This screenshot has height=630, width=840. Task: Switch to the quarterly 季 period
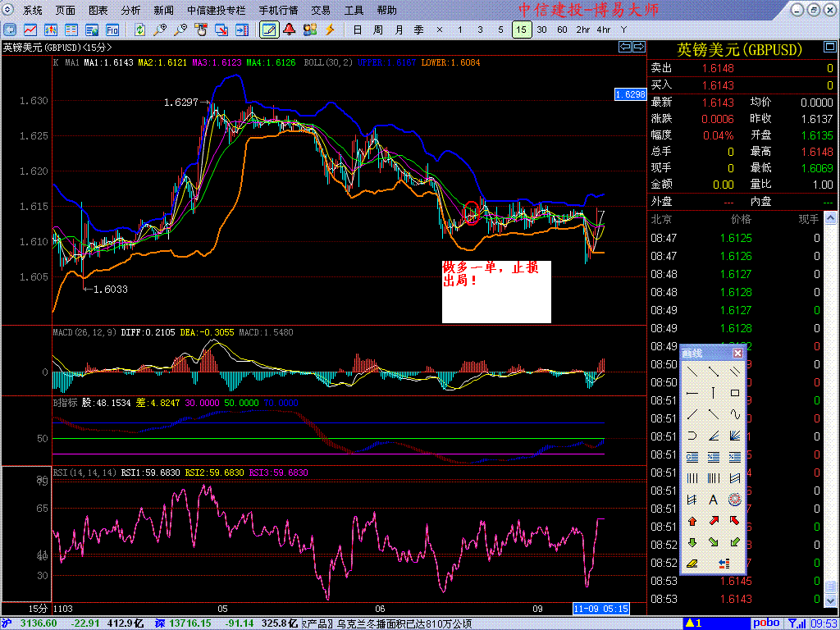(419, 30)
